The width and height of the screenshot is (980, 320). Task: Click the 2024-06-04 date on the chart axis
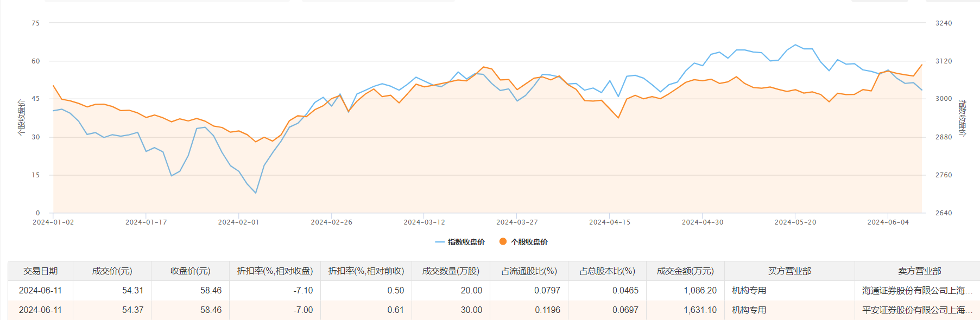pyautogui.click(x=888, y=222)
